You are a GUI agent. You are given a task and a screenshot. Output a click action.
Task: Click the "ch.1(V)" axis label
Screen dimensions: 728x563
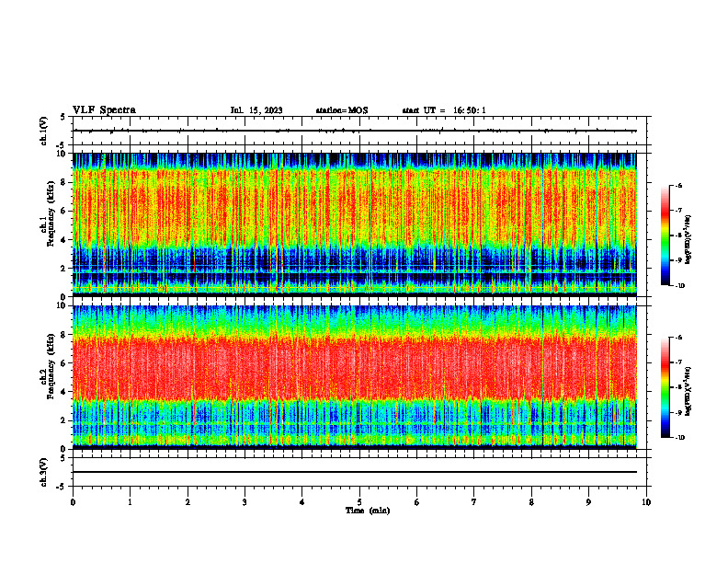pos(44,131)
